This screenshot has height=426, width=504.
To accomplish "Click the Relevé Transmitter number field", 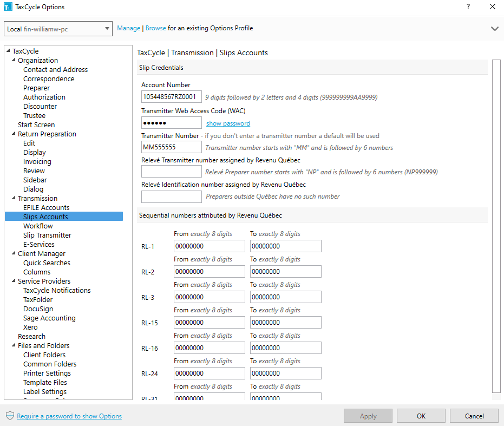I will (172, 172).
